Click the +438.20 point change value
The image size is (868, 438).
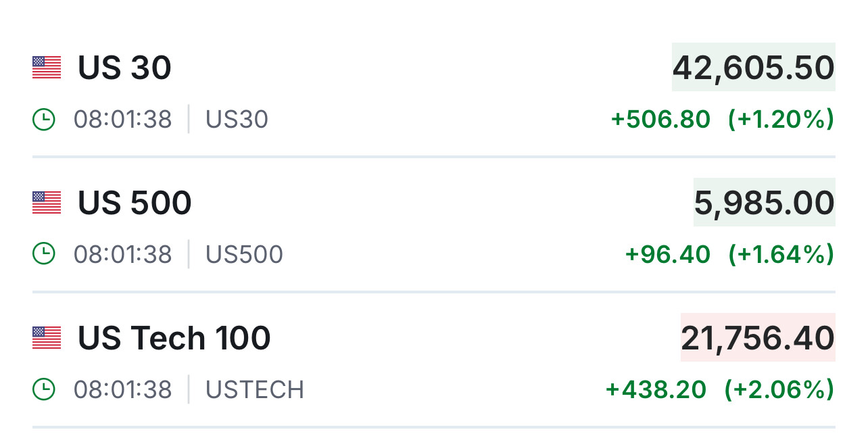click(x=656, y=389)
